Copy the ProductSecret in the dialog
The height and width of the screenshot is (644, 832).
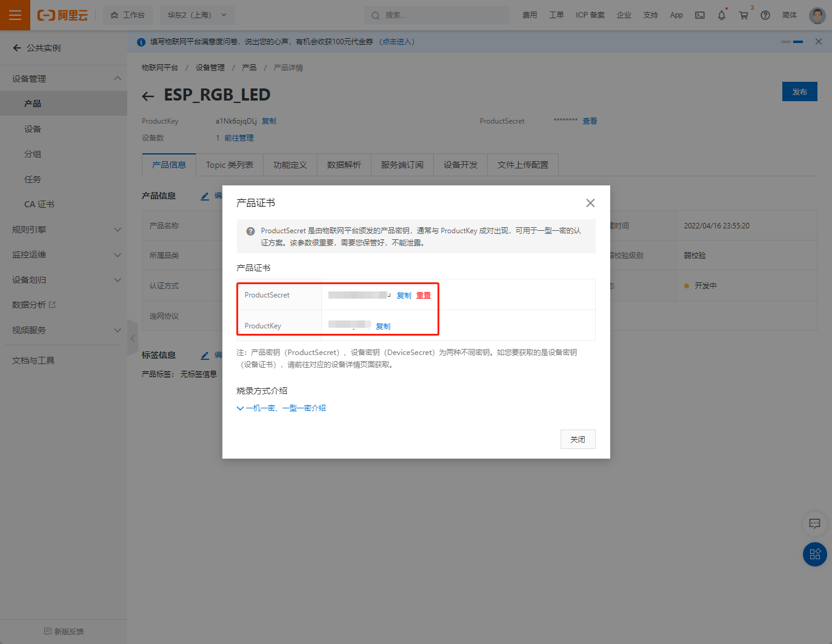pos(404,296)
